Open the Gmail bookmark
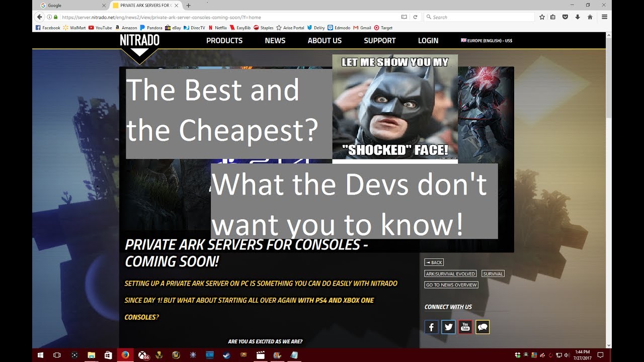 point(362,28)
